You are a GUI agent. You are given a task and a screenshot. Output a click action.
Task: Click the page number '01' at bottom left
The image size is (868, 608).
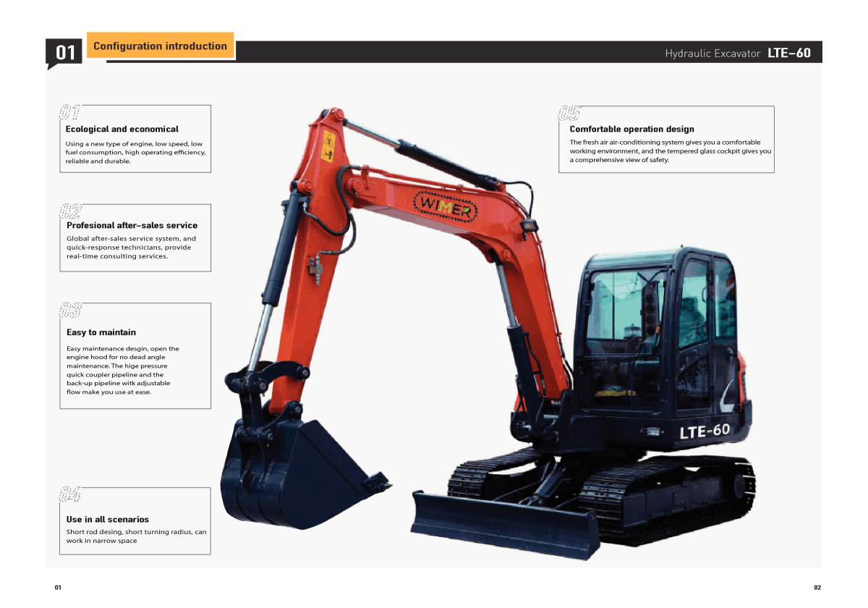point(58,588)
